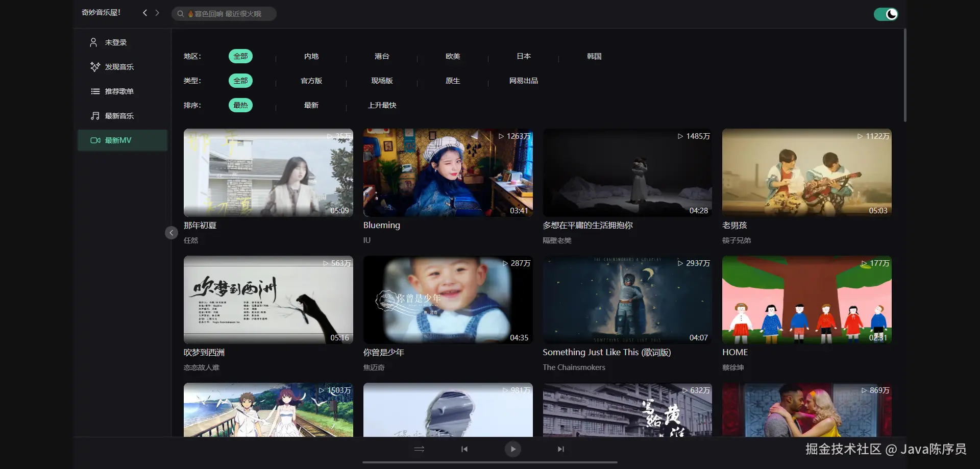Open 最新音乐 in the sidebar
This screenshot has width=980, height=469.
pos(112,116)
